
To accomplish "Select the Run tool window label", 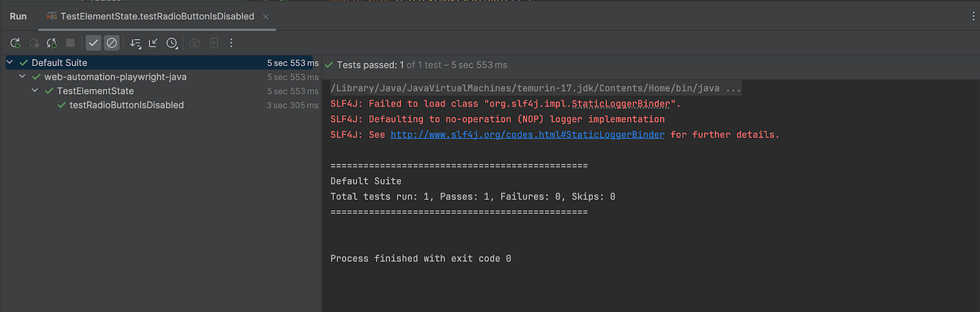I will point(18,16).
